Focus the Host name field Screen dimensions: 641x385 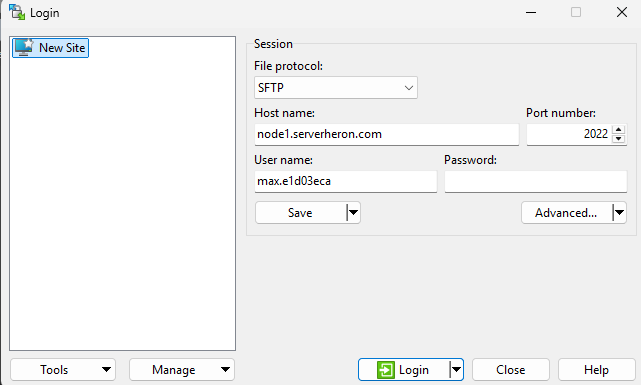click(387, 134)
